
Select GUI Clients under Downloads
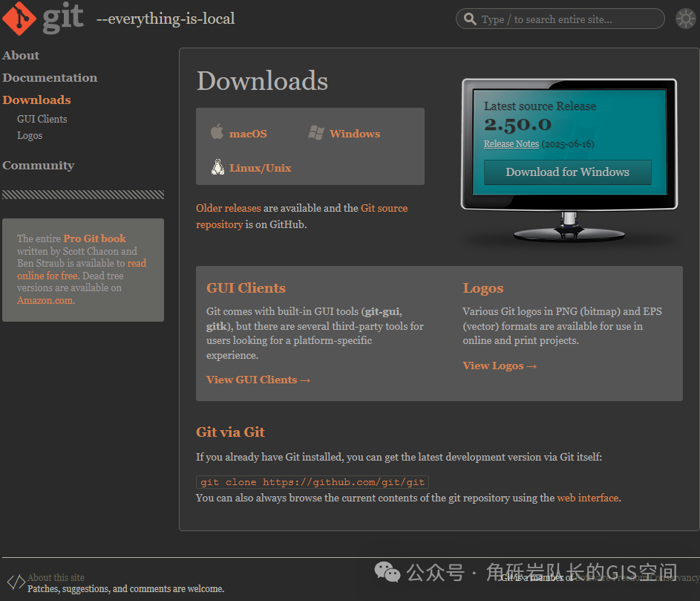click(x=42, y=119)
